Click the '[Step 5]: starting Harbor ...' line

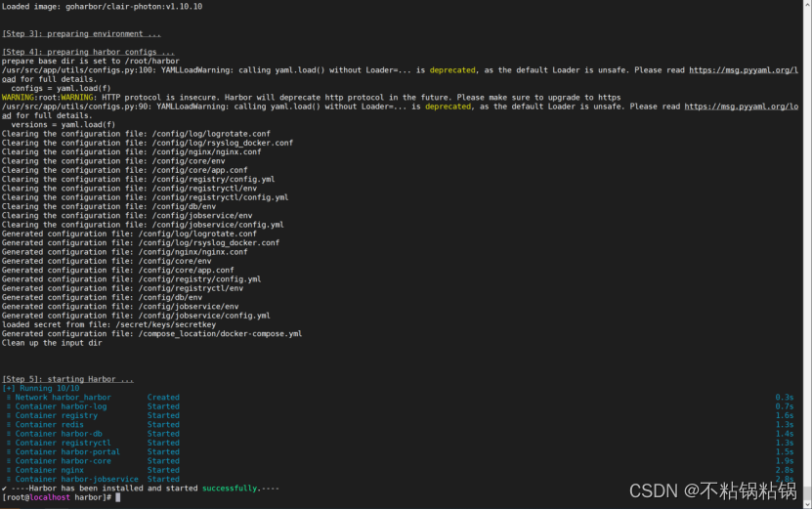(x=67, y=379)
